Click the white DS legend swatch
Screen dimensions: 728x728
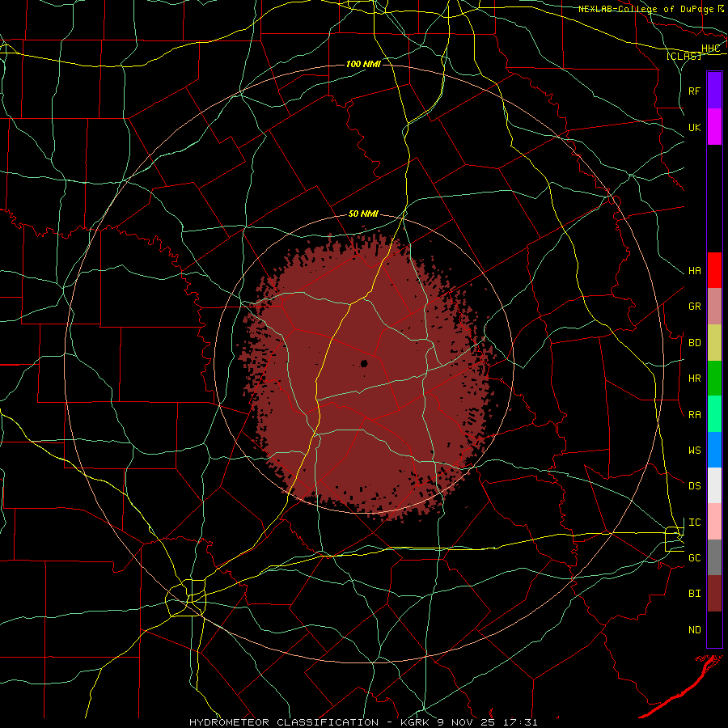[714, 485]
